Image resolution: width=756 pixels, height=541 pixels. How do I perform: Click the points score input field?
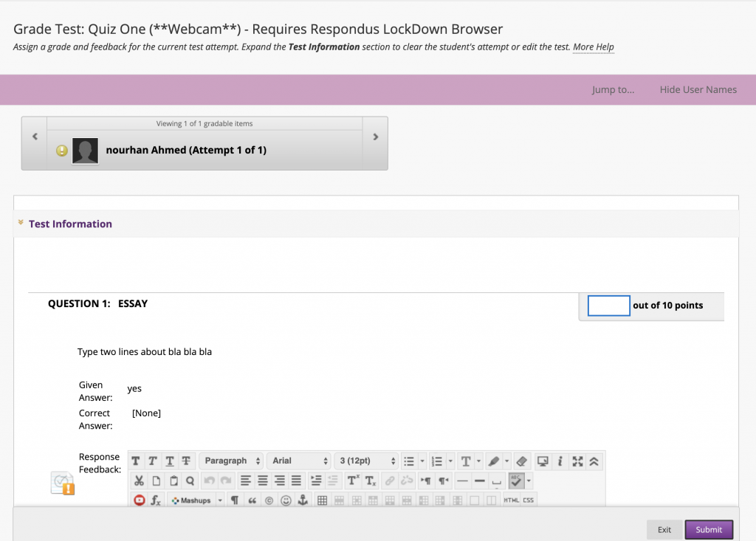click(608, 306)
